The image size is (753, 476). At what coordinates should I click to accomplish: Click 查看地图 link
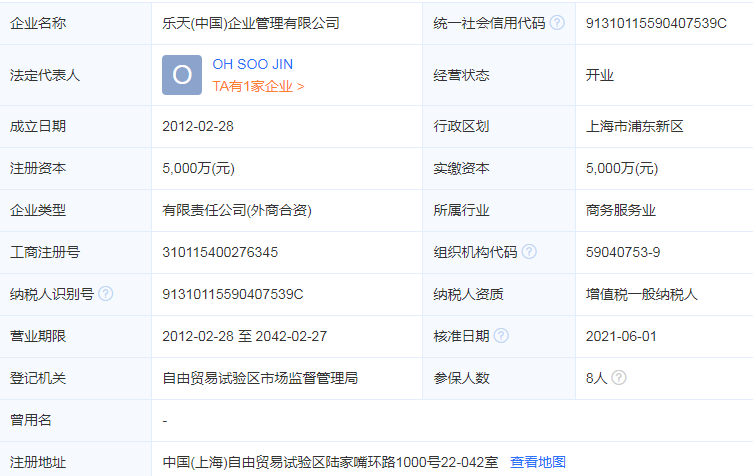tap(538, 462)
